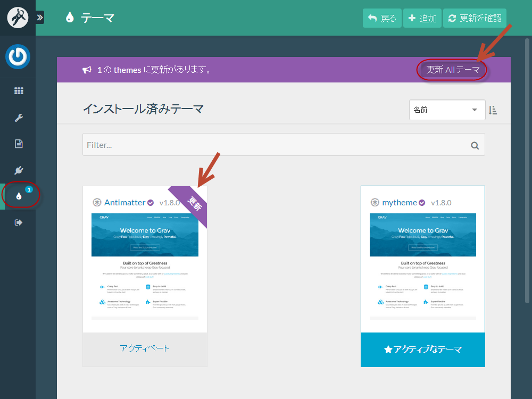Open Plugins plug icon in sidebar

[19, 170]
